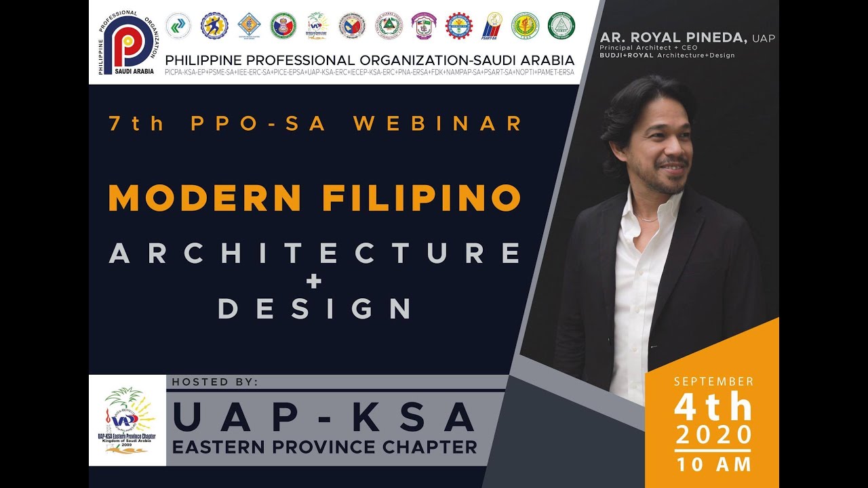This screenshot has height=488, width=868.
Task: Click the 'DESIGN' word
Action: pyautogui.click(x=315, y=308)
